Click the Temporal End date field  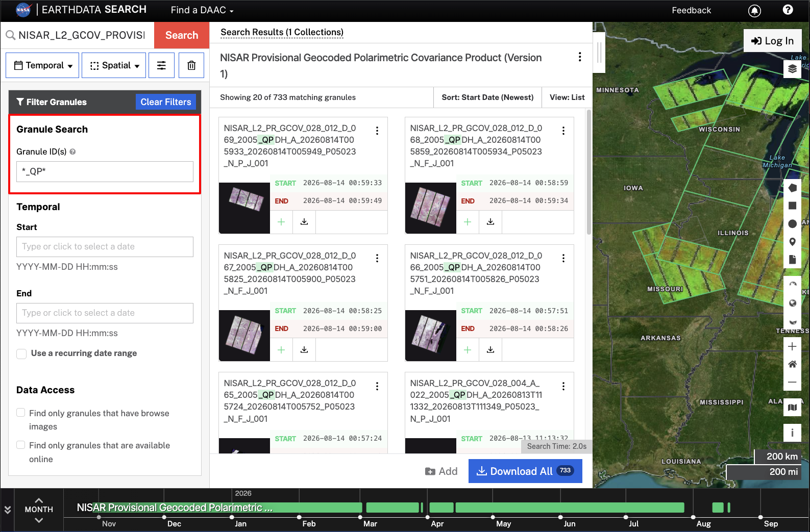[105, 313]
